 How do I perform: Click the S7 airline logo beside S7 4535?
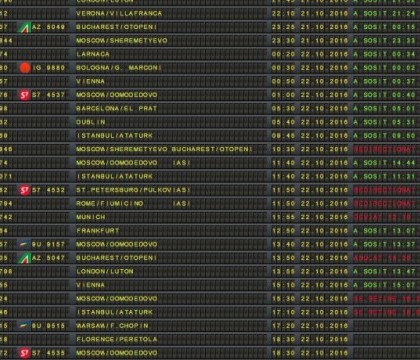24,353
